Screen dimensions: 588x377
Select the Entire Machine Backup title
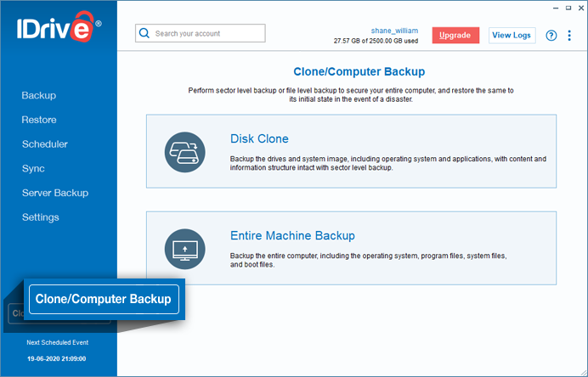coord(292,235)
